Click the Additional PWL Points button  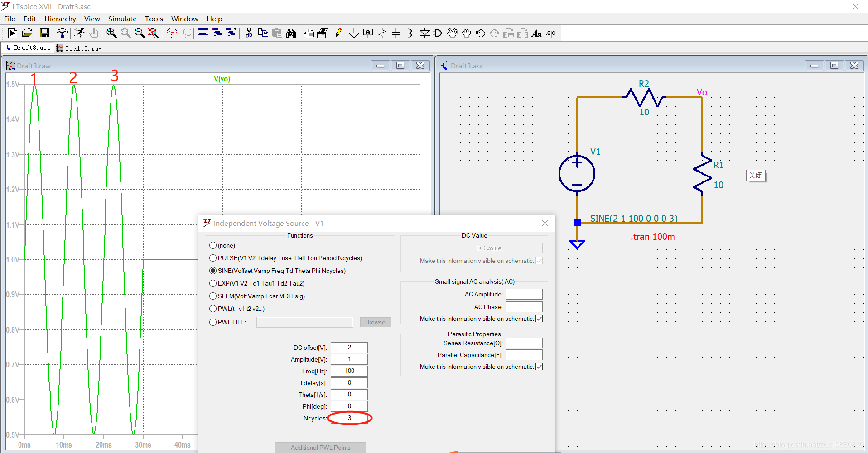click(320, 447)
